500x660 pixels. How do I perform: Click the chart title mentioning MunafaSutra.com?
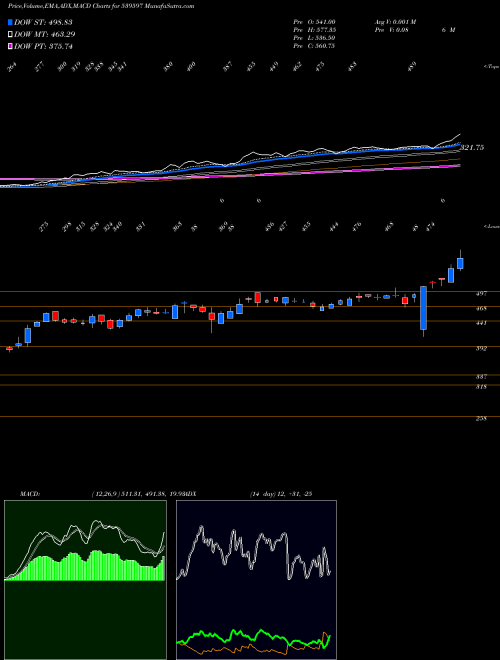[101, 6]
